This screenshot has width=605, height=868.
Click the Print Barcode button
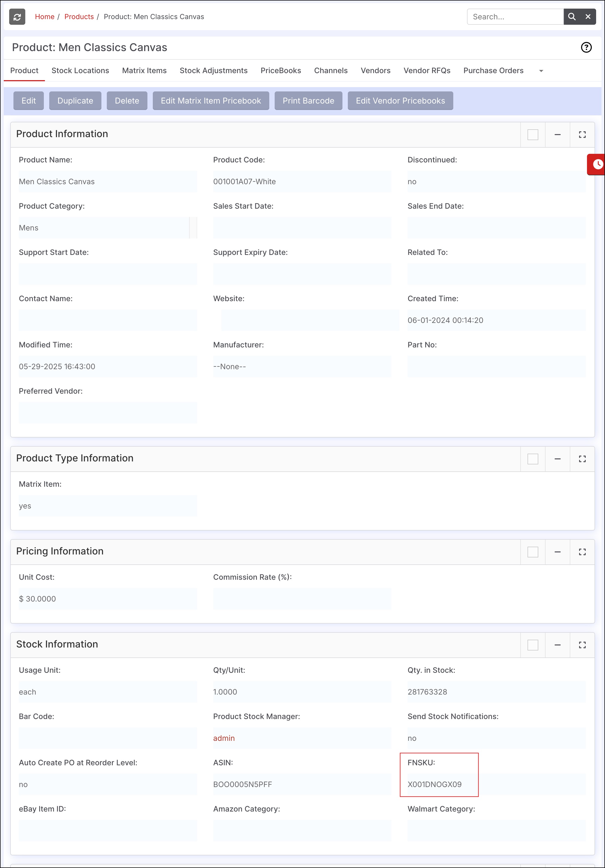click(x=308, y=101)
